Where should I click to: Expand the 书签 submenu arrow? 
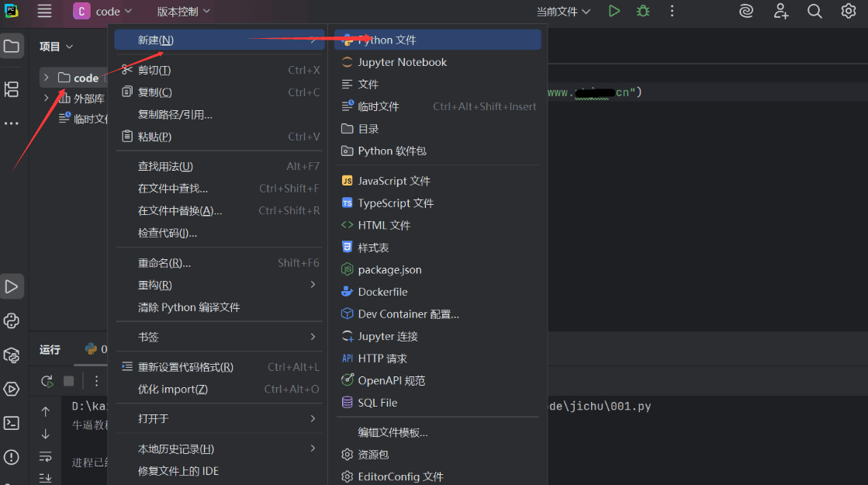[313, 337]
